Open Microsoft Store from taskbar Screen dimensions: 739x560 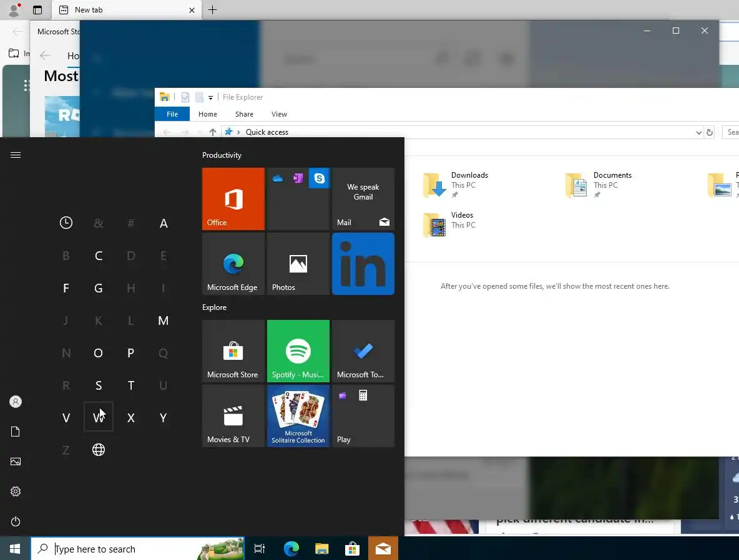tap(352, 549)
